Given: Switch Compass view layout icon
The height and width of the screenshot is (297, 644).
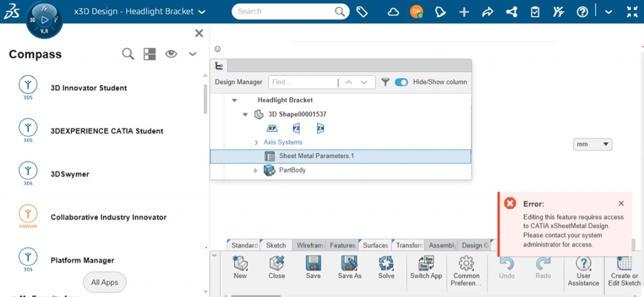Looking at the screenshot, I should tap(150, 54).
